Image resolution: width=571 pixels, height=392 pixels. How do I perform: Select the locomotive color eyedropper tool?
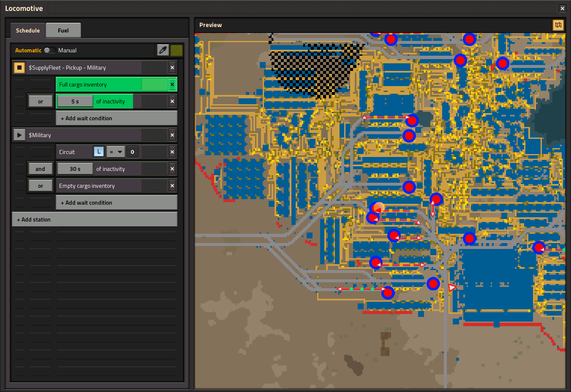(x=163, y=50)
